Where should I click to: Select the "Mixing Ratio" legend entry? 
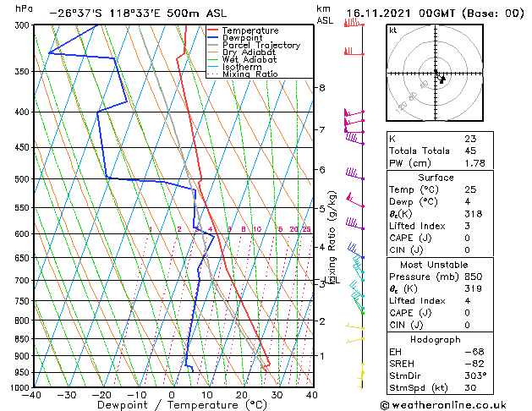tap(250, 74)
